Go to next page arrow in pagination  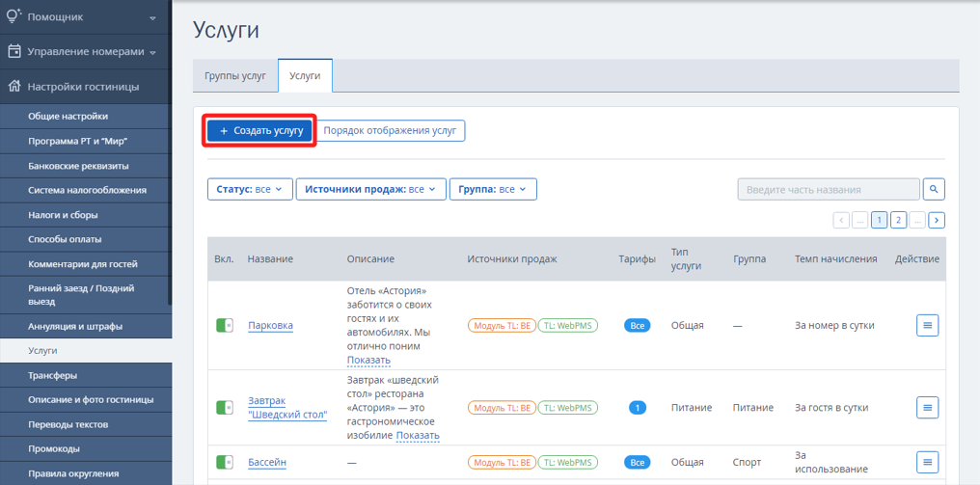(x=937, y=220)
